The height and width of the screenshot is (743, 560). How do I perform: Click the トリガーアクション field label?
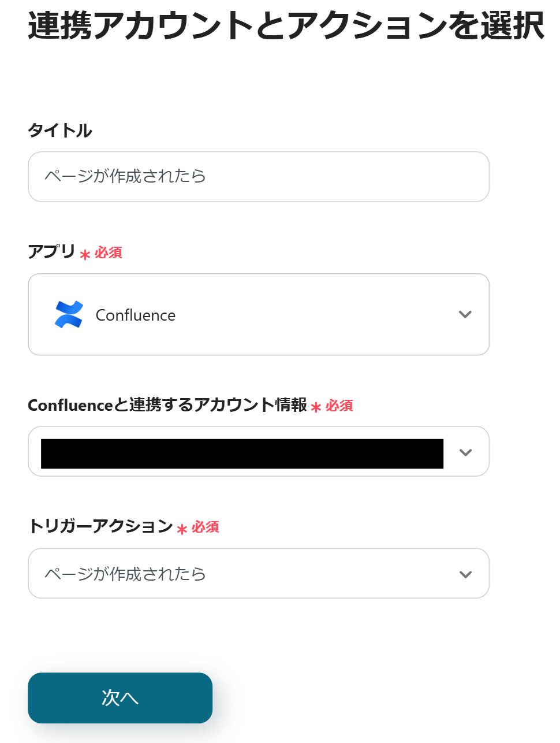[x=100, y=526]
